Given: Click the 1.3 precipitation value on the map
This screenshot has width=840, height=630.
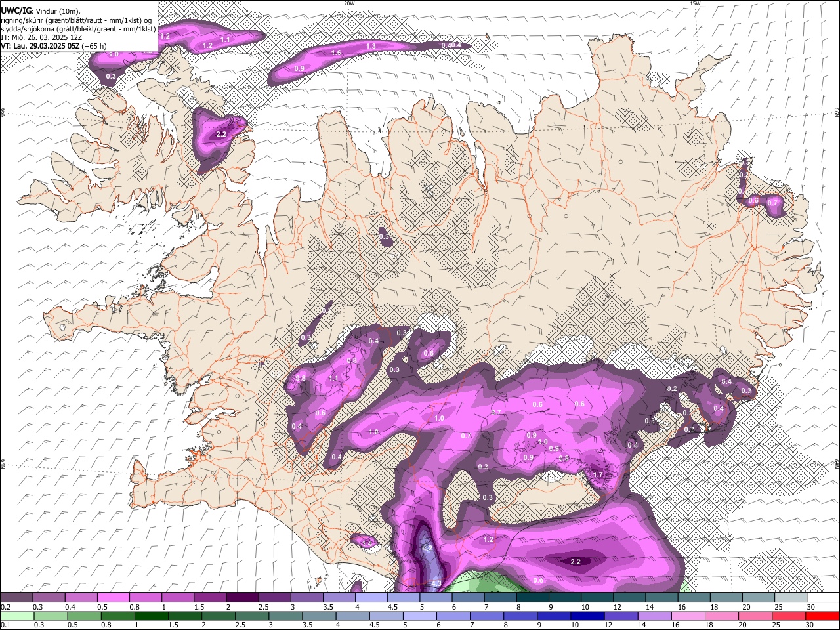Looking at the screenshot, I should tap(371, 46).
